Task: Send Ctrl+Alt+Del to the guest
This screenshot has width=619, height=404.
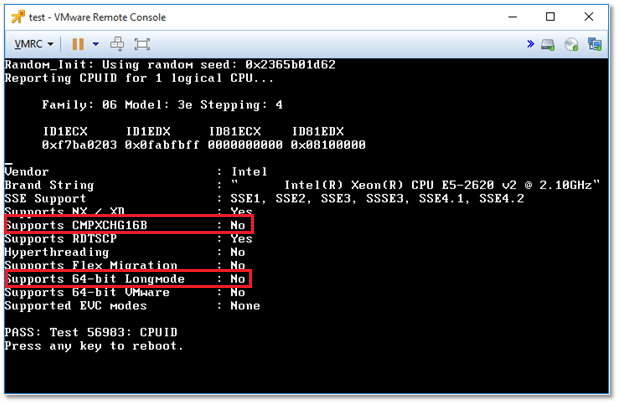Action: (x=117, y=44)
